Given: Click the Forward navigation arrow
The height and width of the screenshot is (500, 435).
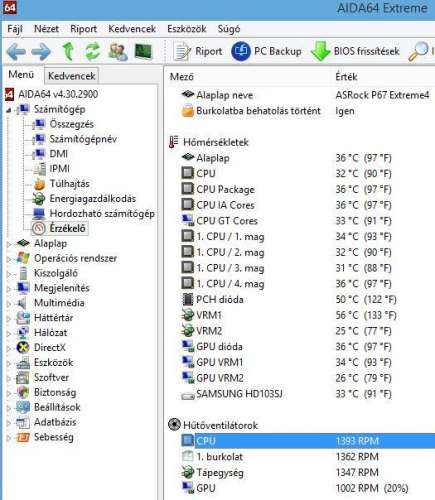Looking at the screenshot, I should click(x=41, y=51).
